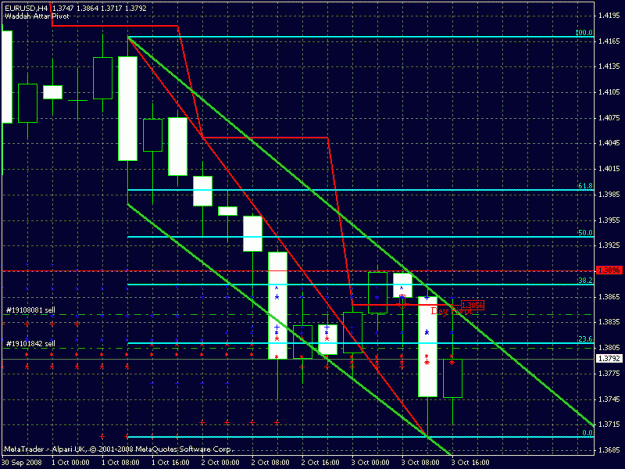Click the 61.8 Fibonacci level label
This screenshot has height=469, width=625.
click(x=585, y=186)
